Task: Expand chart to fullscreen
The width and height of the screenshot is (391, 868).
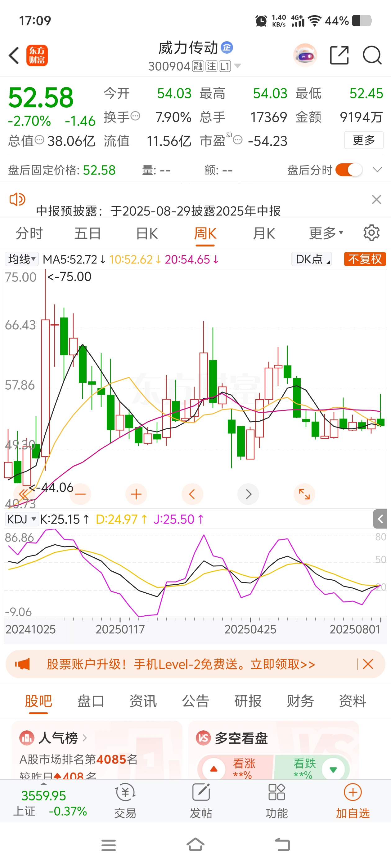Action: click(304, 494)
